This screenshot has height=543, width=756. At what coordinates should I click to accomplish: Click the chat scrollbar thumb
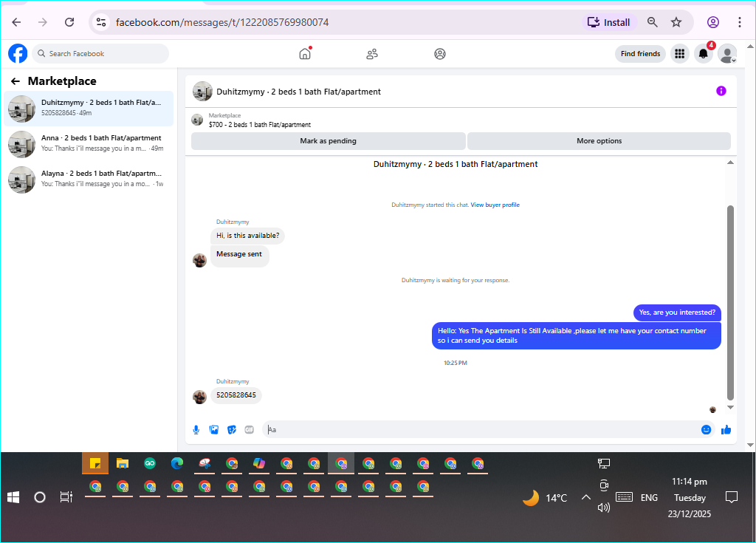tap(730, 303)
